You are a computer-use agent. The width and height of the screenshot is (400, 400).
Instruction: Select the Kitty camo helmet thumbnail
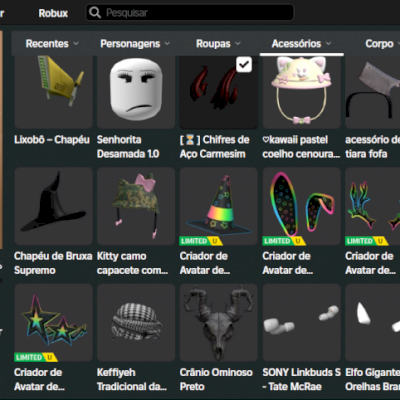pos(136,206)
